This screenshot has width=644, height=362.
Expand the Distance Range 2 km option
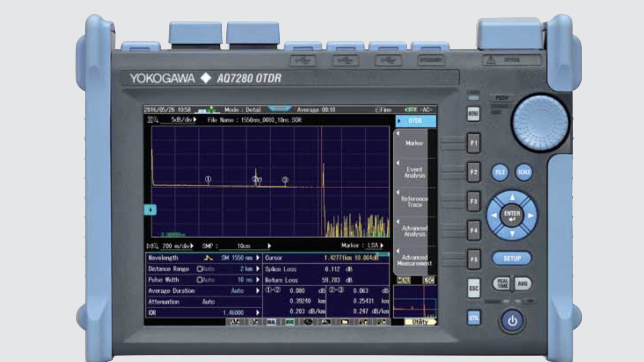point(258,269)
